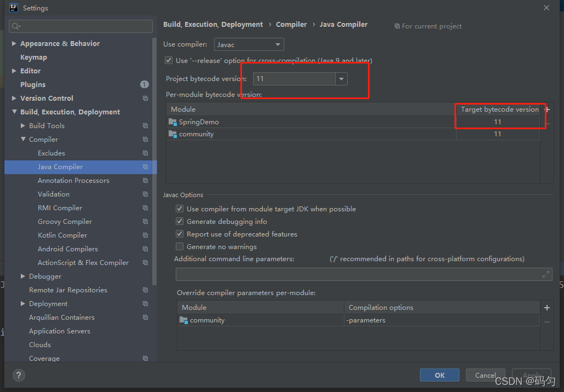Click the Target bytecode version column header

(x=499, y=109)
